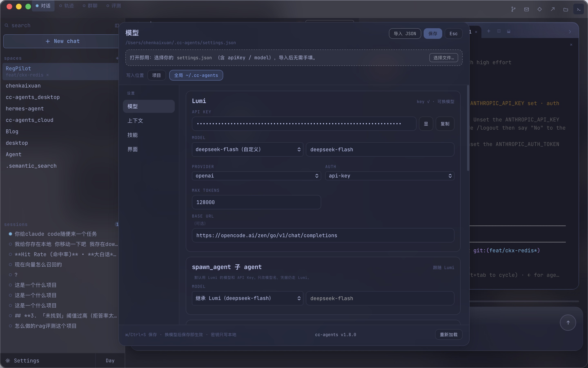Click the search magnifier icon in the sidebar
The height and width of the screenshot is (368, 588).
point(7,25)
